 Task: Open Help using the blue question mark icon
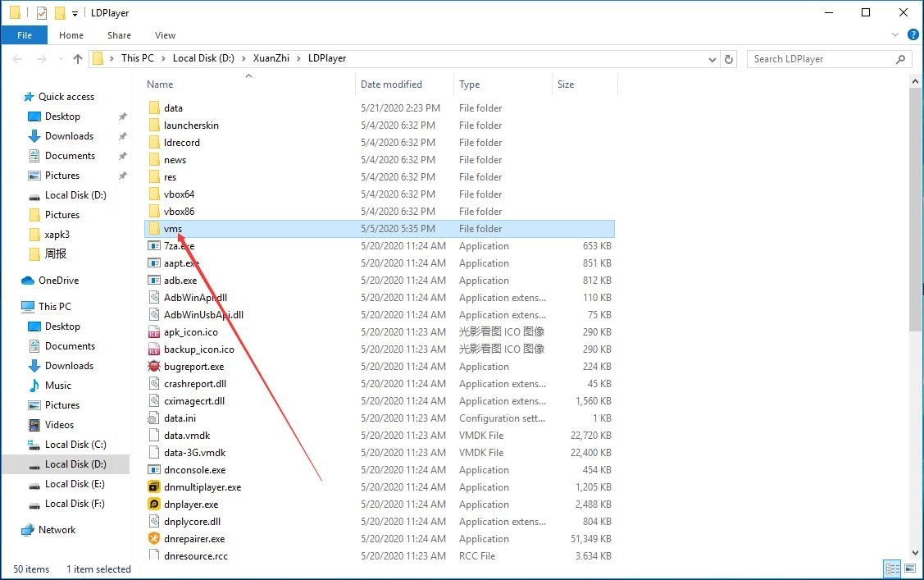click(913, 34)
